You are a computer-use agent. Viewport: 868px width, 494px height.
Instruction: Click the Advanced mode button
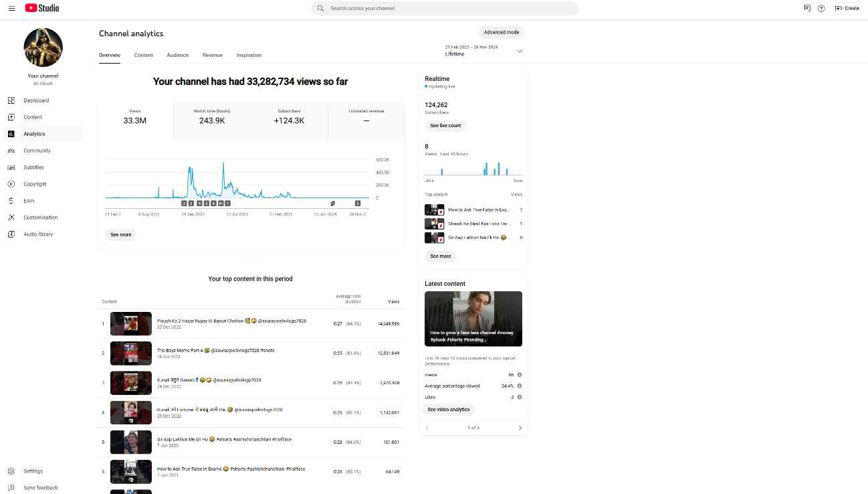[x=502, y=32]
